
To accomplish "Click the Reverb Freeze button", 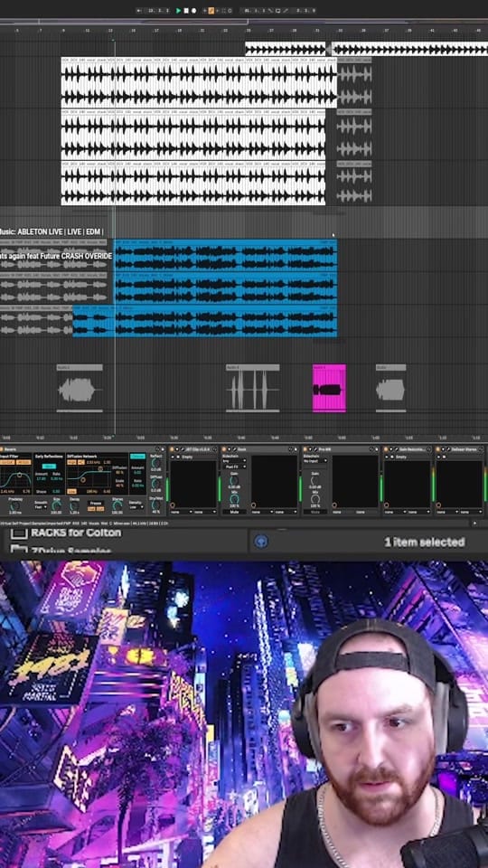I will [x=96, y=503].
